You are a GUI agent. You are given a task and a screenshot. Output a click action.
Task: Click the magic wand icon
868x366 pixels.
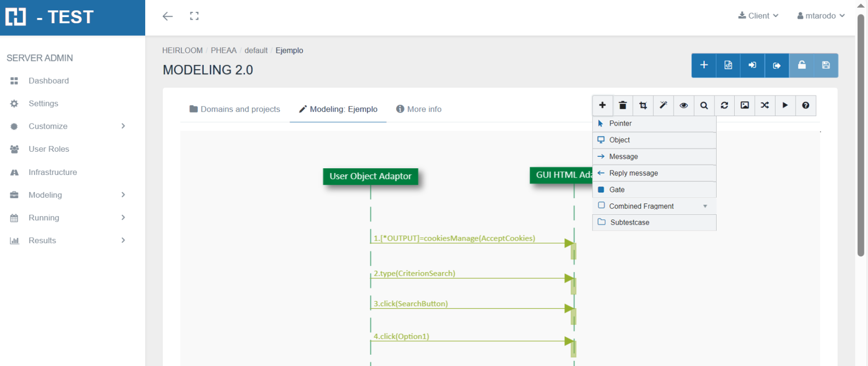coord(663,105)
